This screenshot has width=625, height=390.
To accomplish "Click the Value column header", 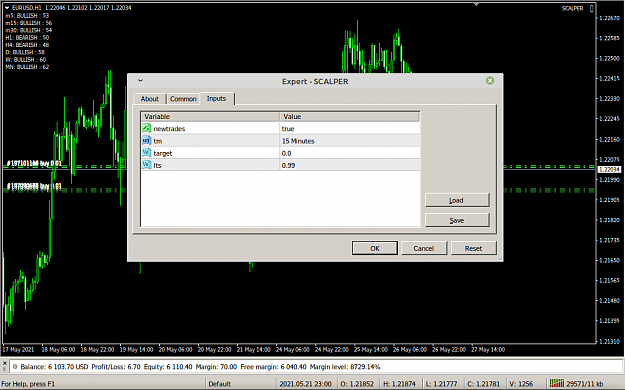I will (349, 116).
